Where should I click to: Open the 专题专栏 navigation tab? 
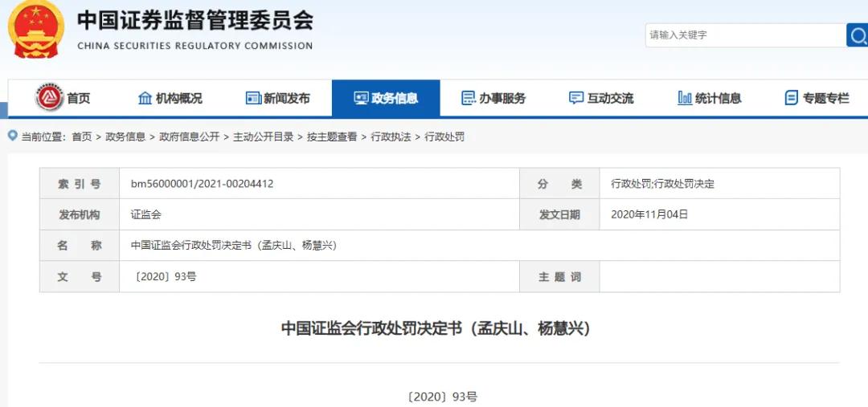pyautogui.click(x=817, y=99)
